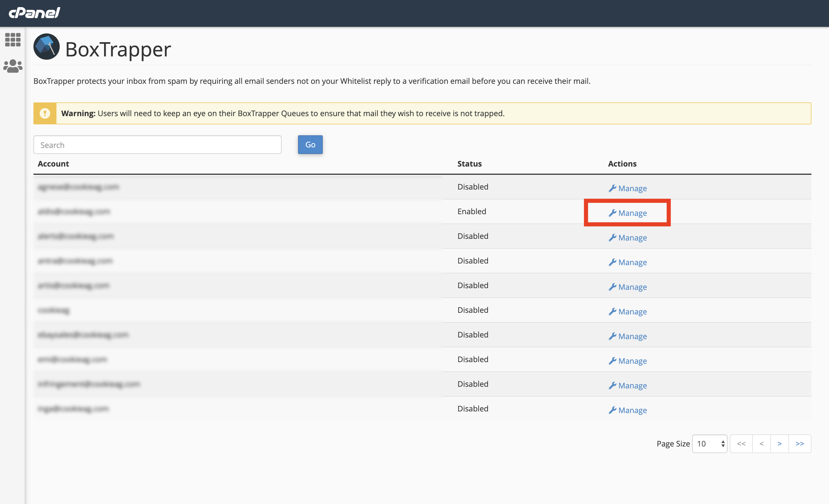This screenshot has width=829, height=504.
Task: Open the User Manager people icon
Action: click(x=13, y=66)
